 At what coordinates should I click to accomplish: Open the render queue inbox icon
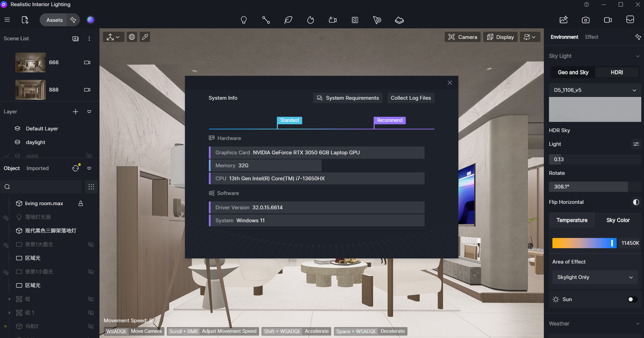coord(630,20)
